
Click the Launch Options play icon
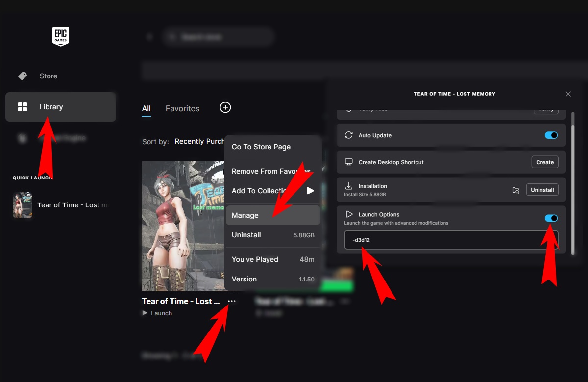[x=349, y=214]
